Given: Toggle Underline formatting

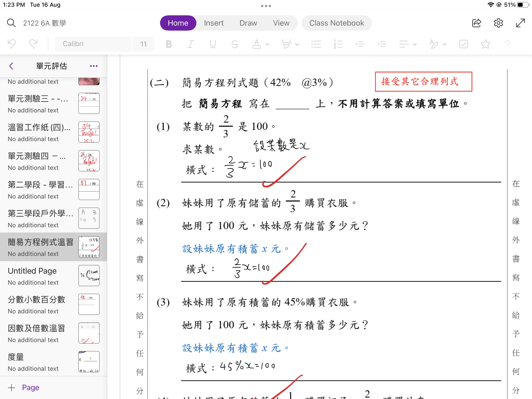Looking at the screenshot, I should coord(213,44).
